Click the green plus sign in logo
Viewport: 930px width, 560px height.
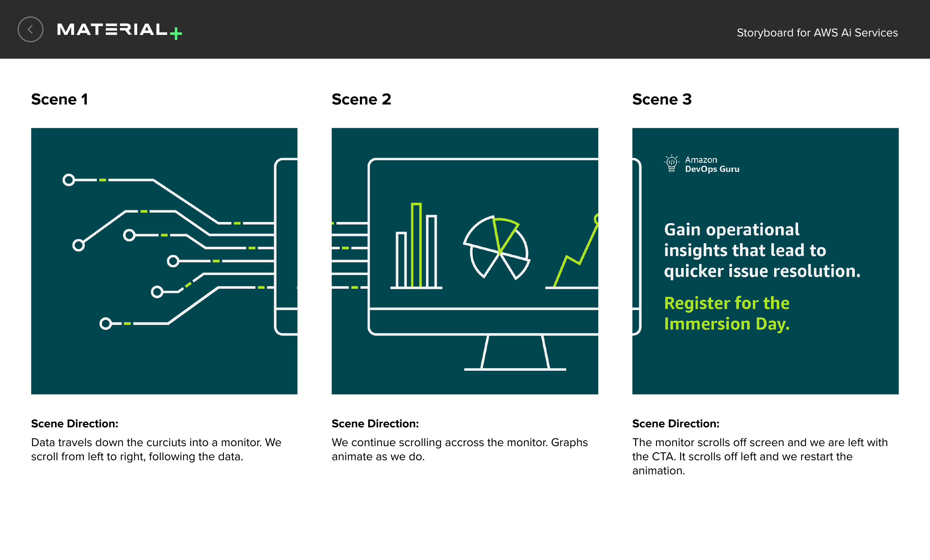[x=176, y=34]
